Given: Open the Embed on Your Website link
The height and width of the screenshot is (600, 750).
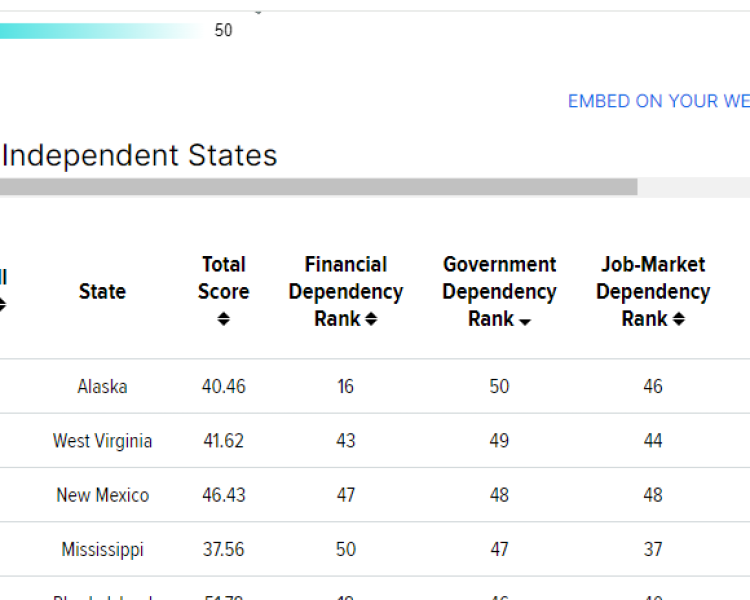Looking at the screenshot, I should pos(658,101).
